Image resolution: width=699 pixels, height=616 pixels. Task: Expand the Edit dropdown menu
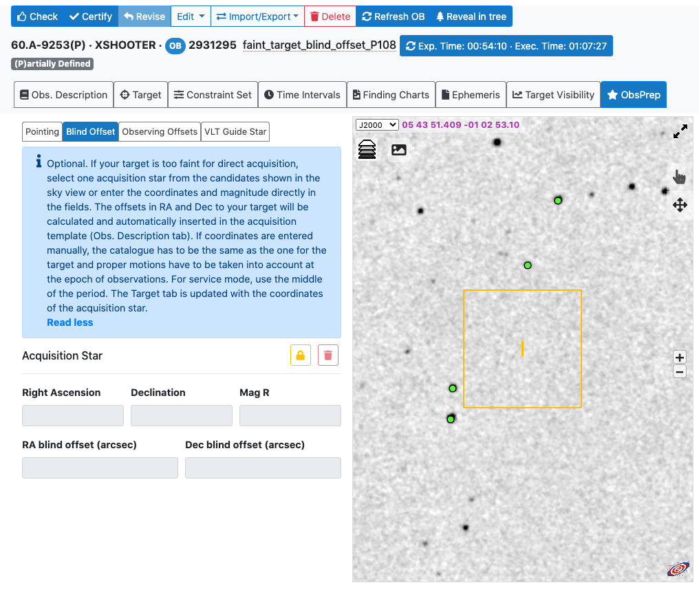tap(191, 16)
